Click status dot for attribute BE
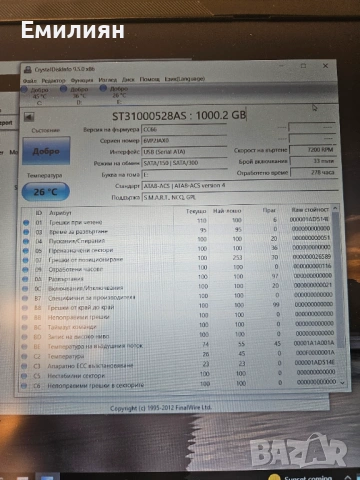 click(24, 347)
